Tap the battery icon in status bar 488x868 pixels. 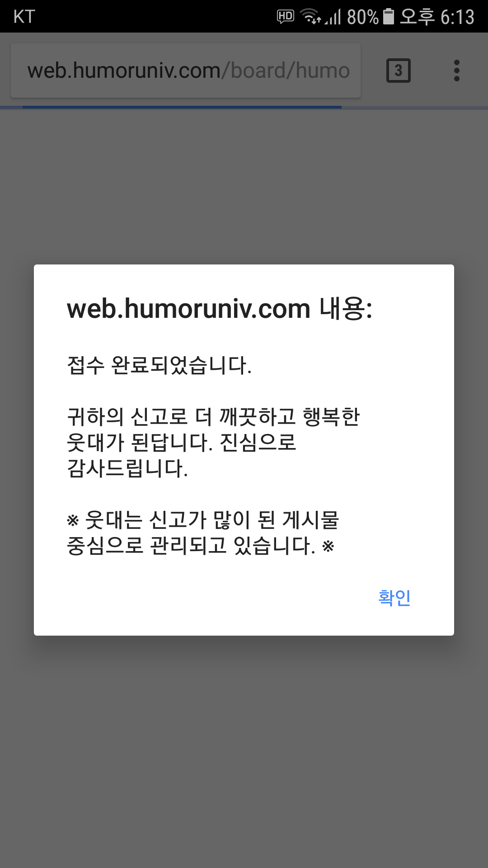click(x=388, y=17)
